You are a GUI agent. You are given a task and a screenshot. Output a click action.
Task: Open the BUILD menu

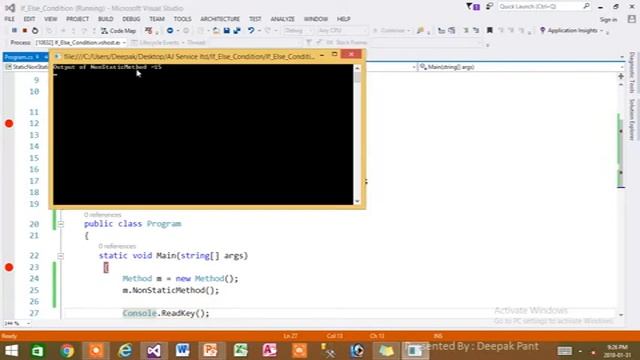point(106,19)
